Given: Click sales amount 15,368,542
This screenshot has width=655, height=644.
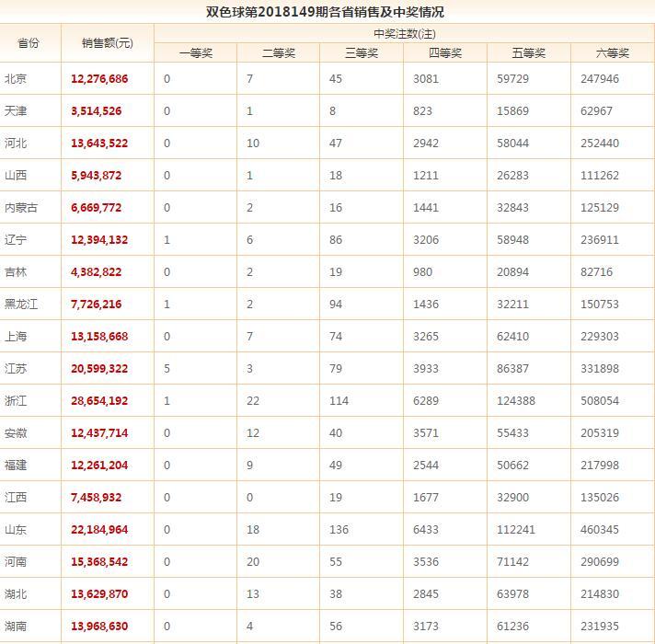Looking at the screenshot, I should 99,562.
